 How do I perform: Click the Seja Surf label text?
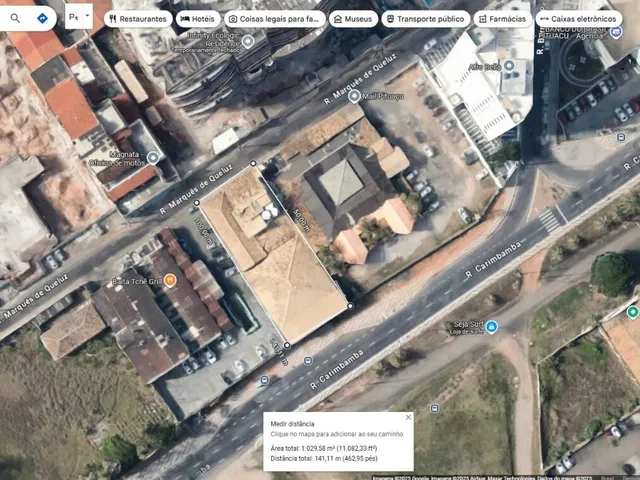(469, 324)
